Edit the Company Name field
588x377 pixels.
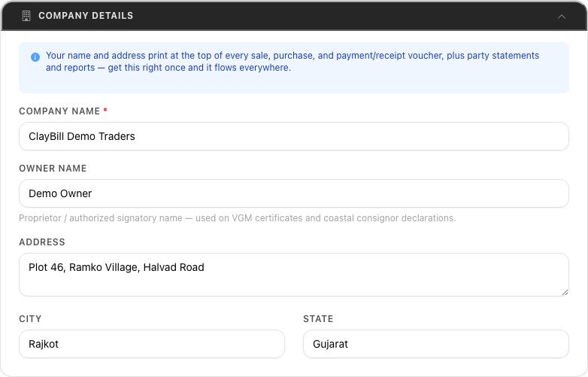coord(294,136)
